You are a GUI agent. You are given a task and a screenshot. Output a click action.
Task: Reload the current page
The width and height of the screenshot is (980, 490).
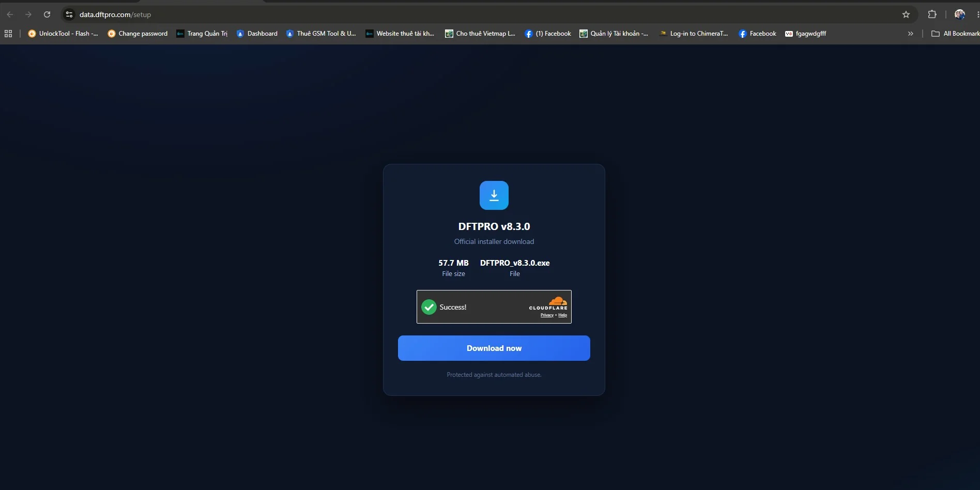click(47, 14)
